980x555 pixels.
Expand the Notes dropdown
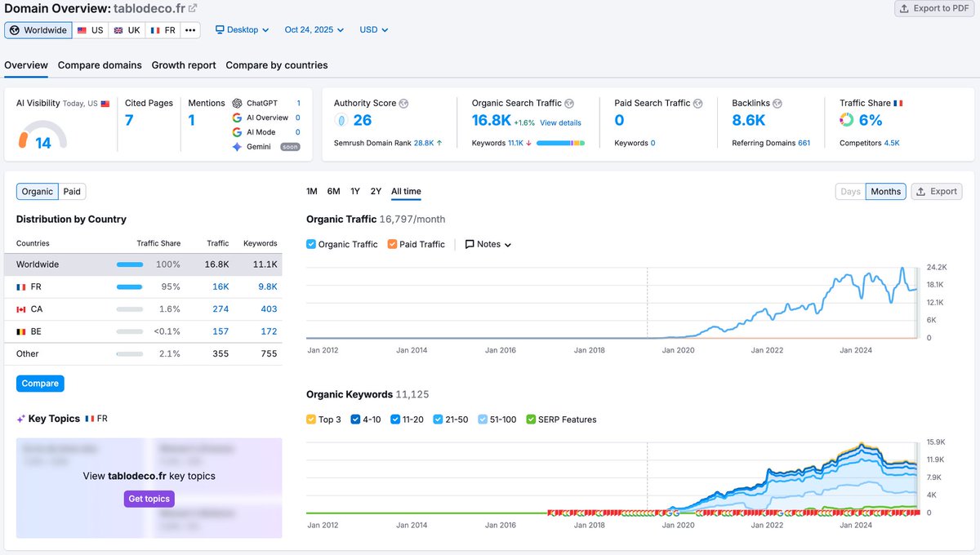[488, 244]
